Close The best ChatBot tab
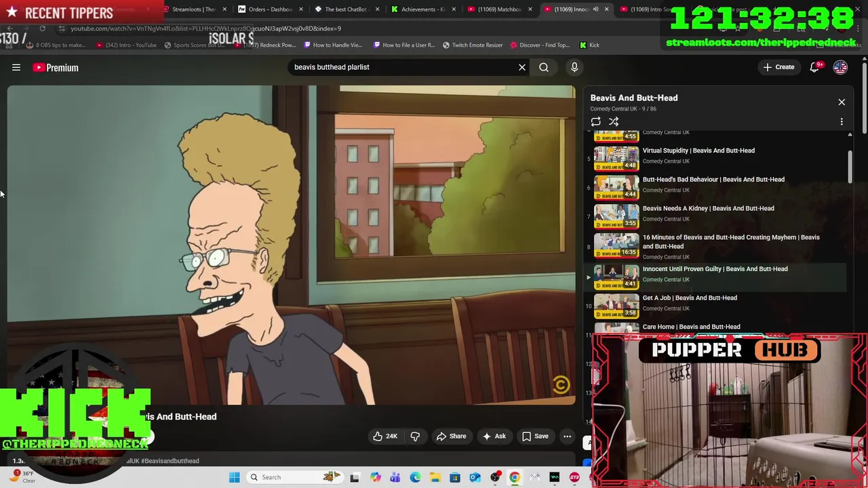 377,9
